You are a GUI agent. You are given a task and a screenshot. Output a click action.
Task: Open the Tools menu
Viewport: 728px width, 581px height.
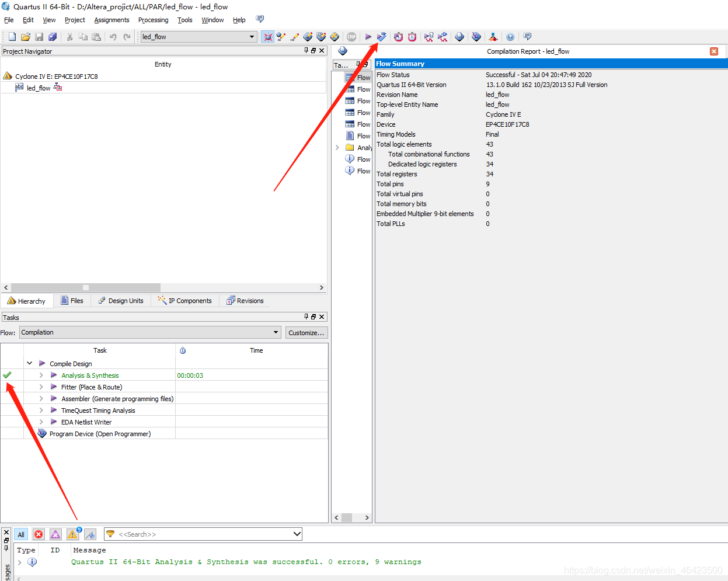click(x=184, y=20)
